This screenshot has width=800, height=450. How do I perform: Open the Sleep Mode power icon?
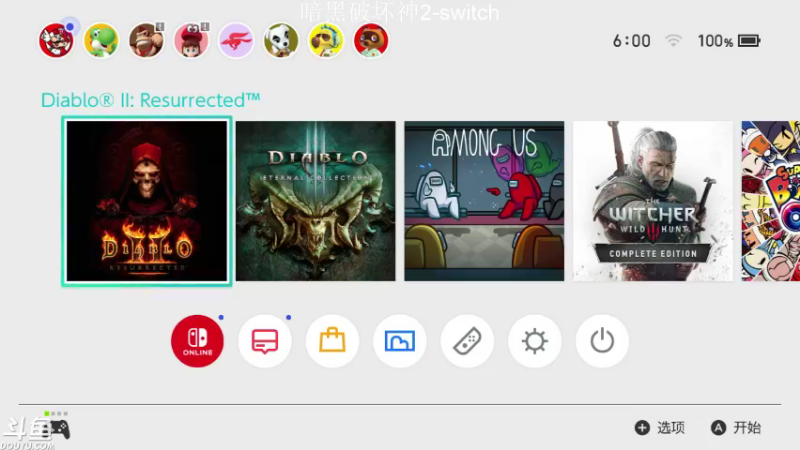click(602, 341)
